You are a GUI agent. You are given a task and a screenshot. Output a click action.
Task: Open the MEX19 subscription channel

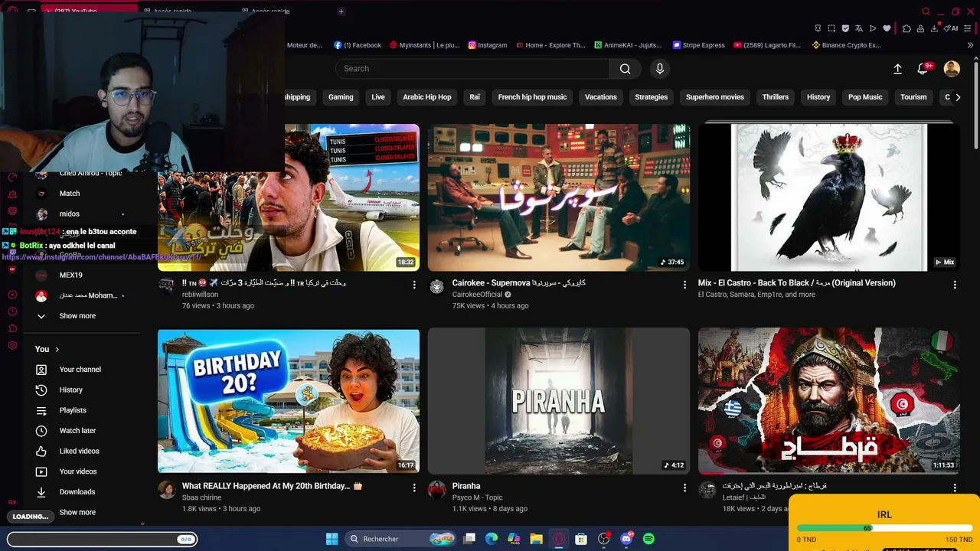[x=71, y=275]
